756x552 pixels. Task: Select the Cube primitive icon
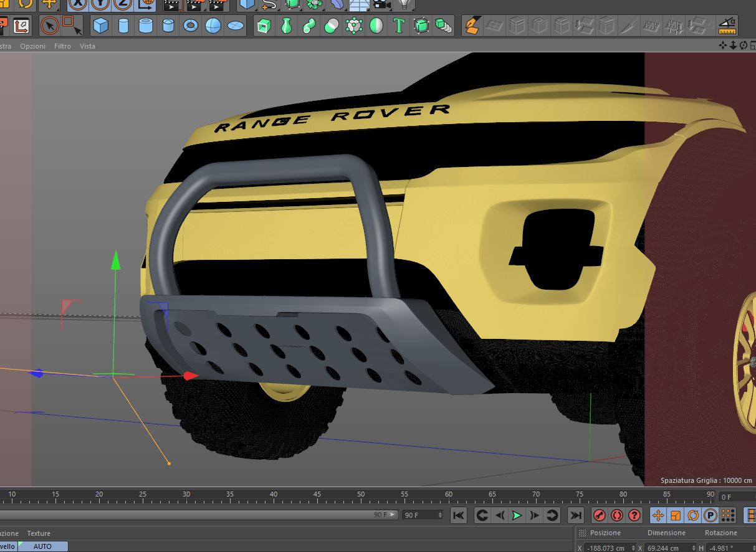[101, 26]
